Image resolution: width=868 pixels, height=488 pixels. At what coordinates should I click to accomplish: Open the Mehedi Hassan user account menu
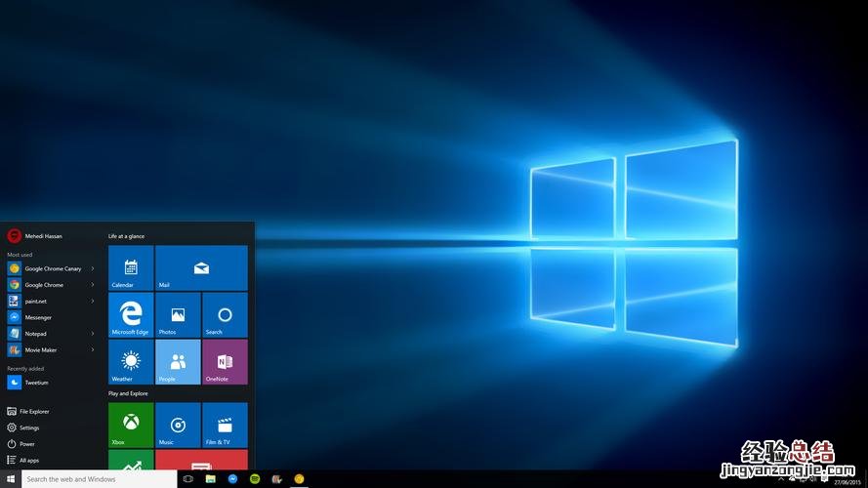(x=34, y=236)
